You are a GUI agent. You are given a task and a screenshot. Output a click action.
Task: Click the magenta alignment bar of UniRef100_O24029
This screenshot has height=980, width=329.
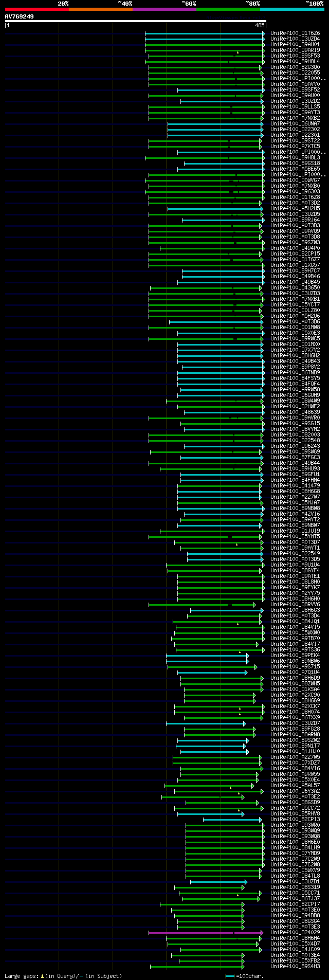pyautogui.click(x=206, y=933)
